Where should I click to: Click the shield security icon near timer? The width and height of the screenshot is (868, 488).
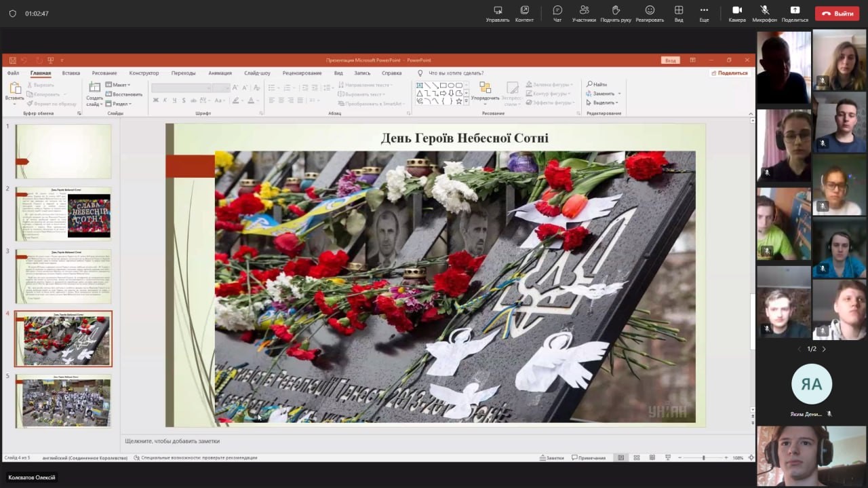12,14
